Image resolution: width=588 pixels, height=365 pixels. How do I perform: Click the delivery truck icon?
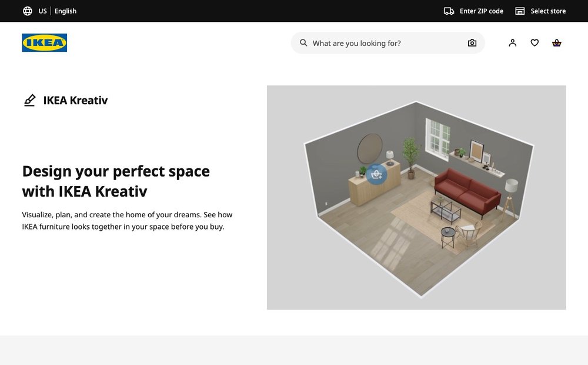click(x=449, y=11)
